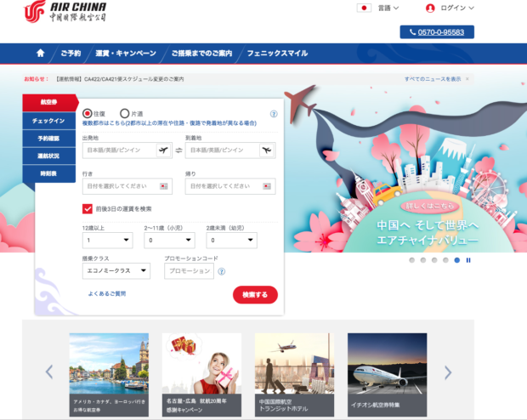This screenshot has height=420, width=527.
Task: Switch to 運航状況 tab
Action: (x=49, y=156)
